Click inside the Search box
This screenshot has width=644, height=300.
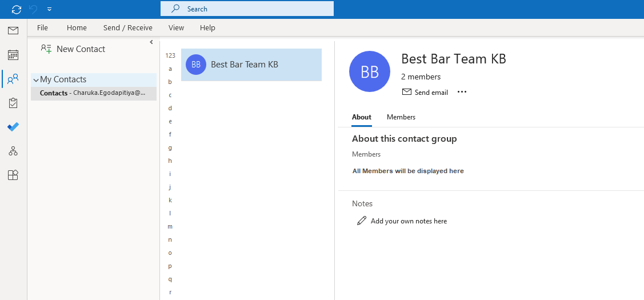coord(247,9)
